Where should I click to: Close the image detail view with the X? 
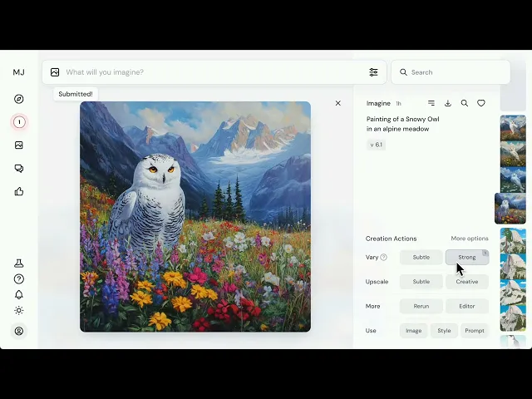click(338, 103)
